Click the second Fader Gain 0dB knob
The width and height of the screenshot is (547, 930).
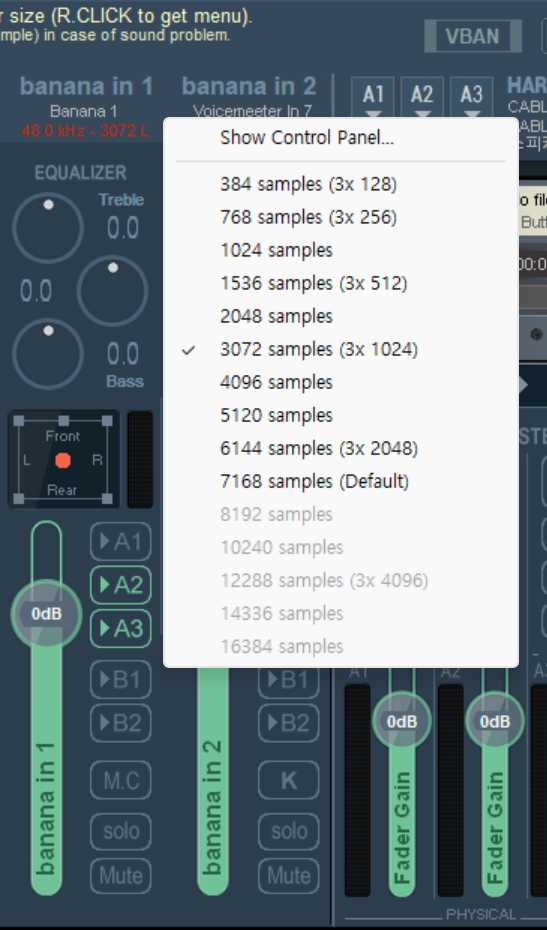495,722
